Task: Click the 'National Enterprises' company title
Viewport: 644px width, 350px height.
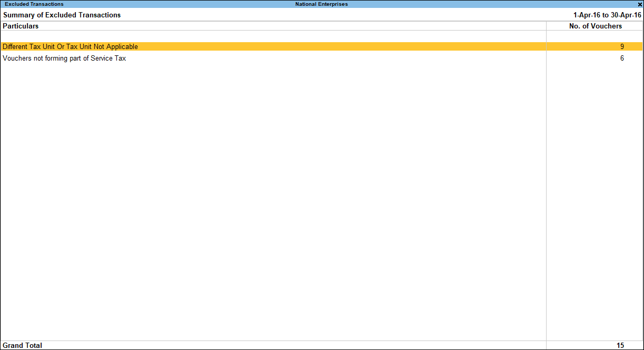Action: (x=321, y=4)
